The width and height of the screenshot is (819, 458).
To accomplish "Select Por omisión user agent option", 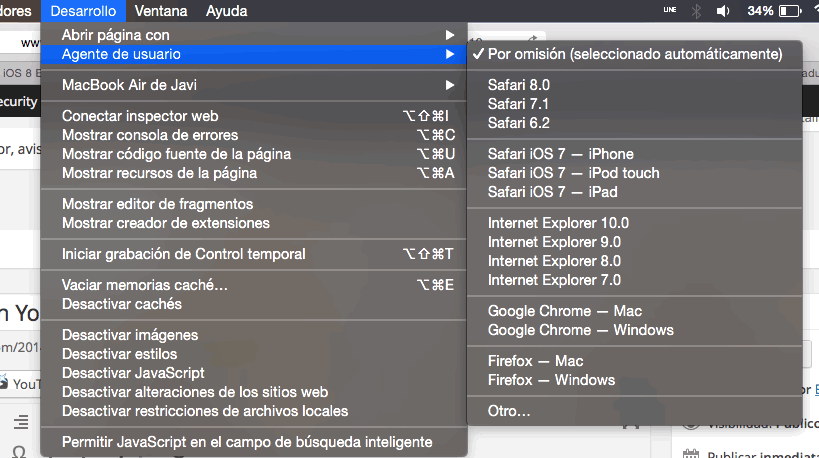I will 635,54.
